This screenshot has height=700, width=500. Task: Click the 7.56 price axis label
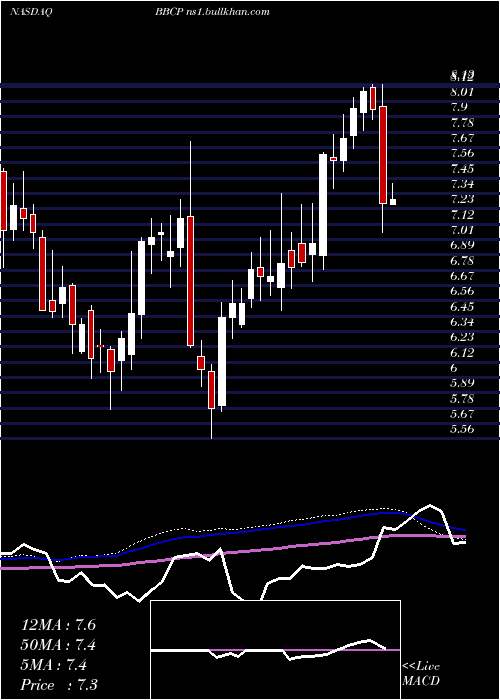pyautogui.click(x=462, y=153)
